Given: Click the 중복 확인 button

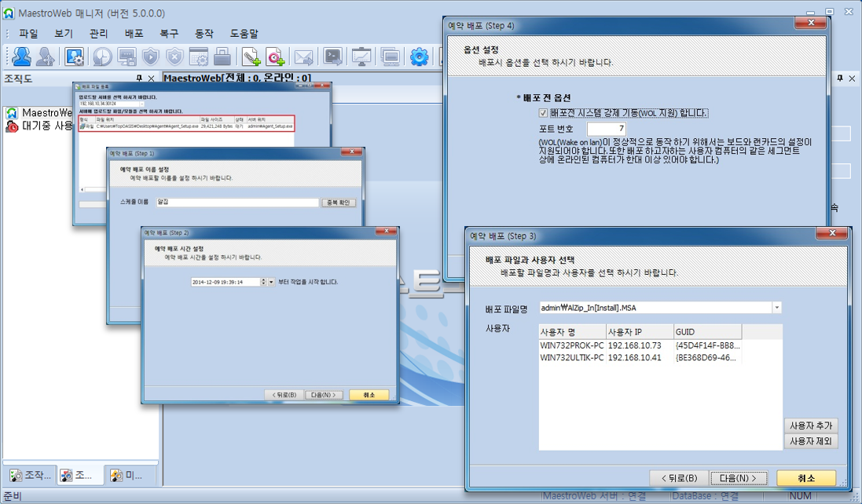Looking at the screenshot, I should [339, 203].
